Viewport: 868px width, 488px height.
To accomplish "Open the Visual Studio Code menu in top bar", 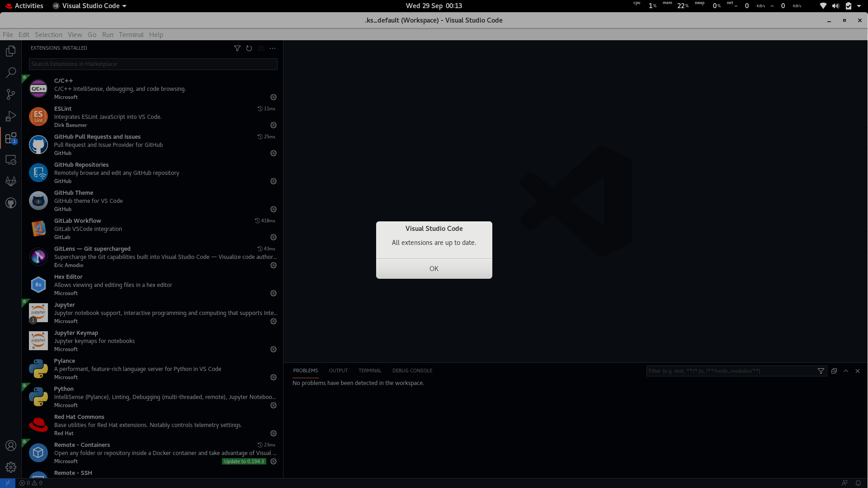I will point(89,6).
